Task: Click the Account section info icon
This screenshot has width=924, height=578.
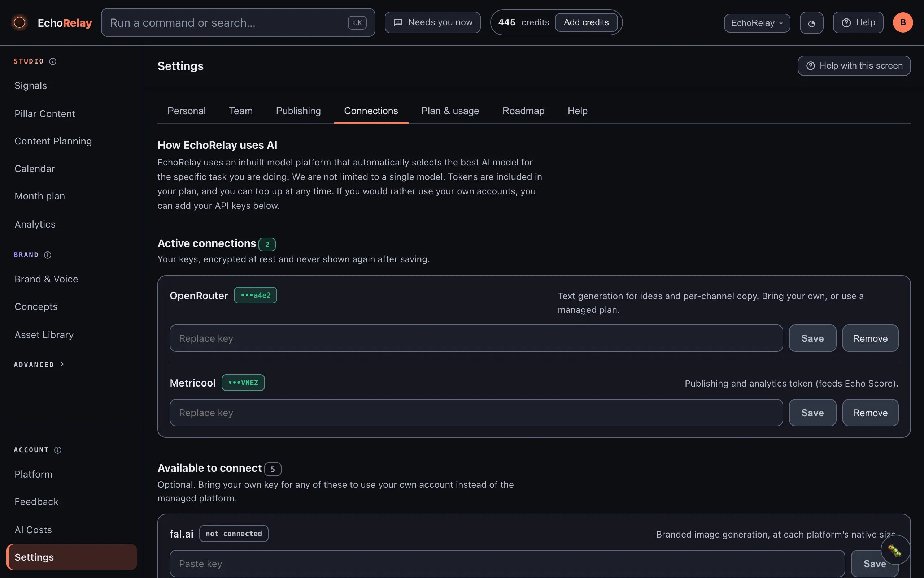Action: point(58,450)
